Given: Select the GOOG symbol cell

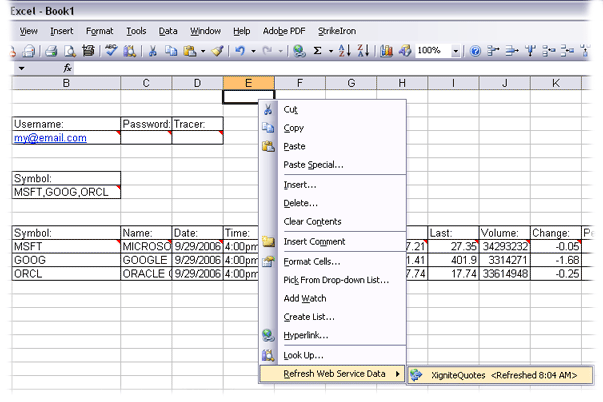Looking at the screenshot, I should point(66,260).
